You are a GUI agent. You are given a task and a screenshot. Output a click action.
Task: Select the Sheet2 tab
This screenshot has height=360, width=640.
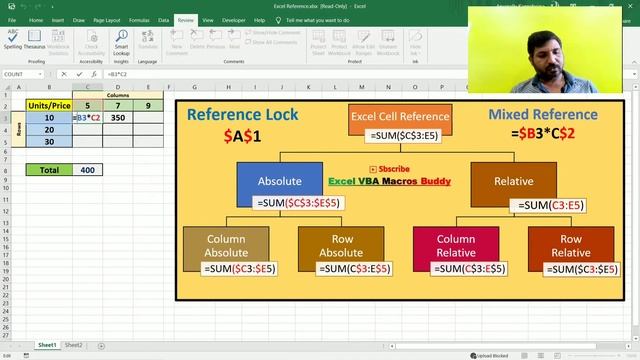73,345
